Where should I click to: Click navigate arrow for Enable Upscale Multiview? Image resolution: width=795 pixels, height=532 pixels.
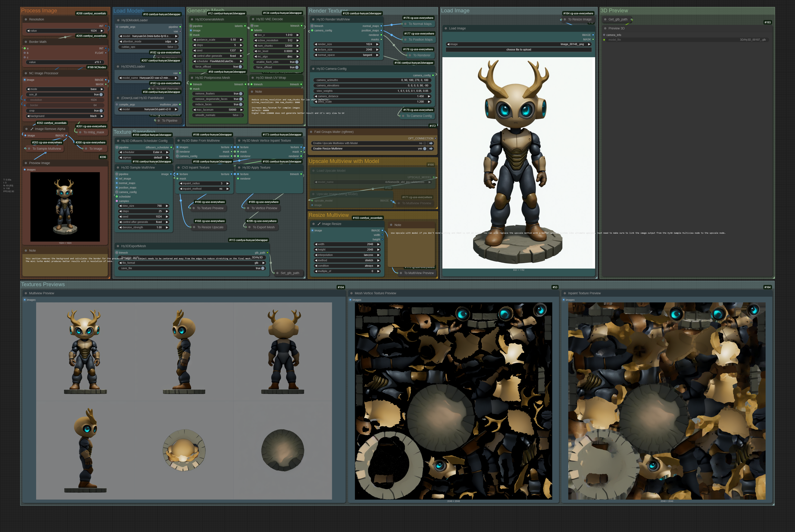(x=431, y=143)
